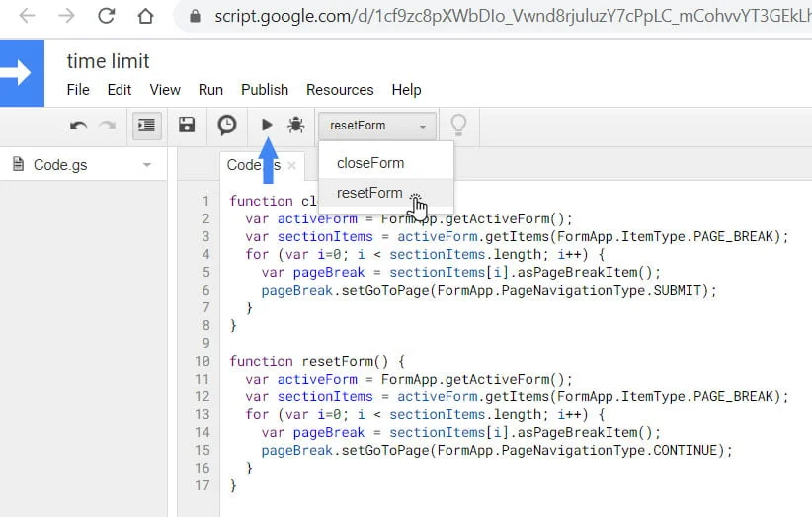Click line number 1 in gutter

(206, 201)
